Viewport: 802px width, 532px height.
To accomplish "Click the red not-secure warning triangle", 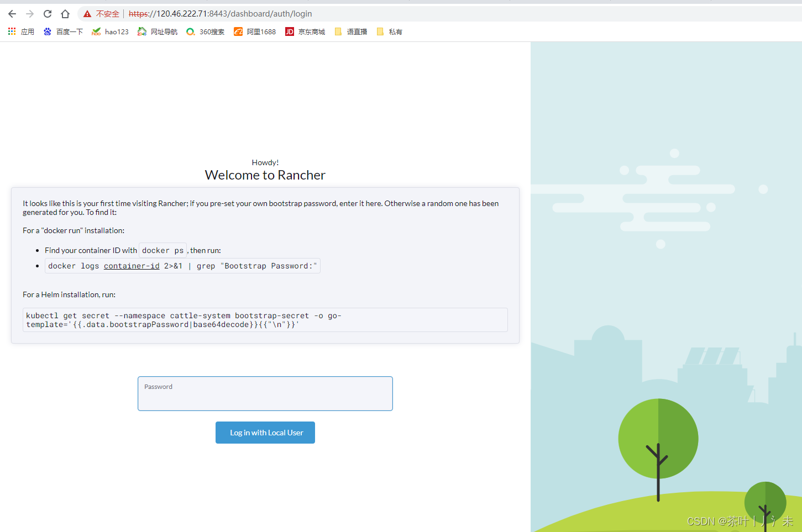I will click(x=87, y=14).
